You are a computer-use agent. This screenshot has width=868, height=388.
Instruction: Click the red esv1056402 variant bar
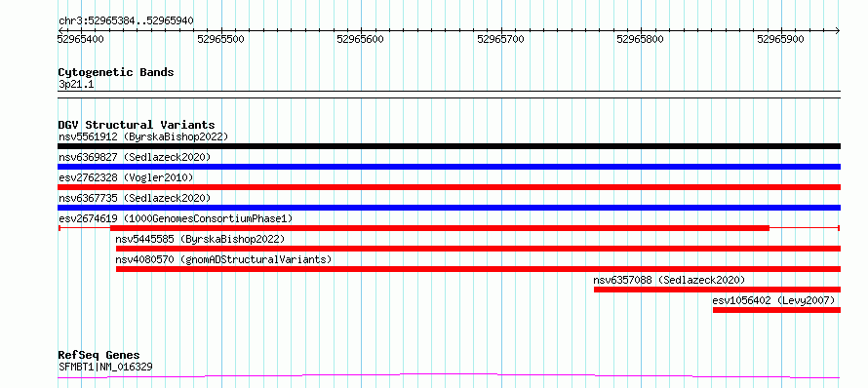776,310
